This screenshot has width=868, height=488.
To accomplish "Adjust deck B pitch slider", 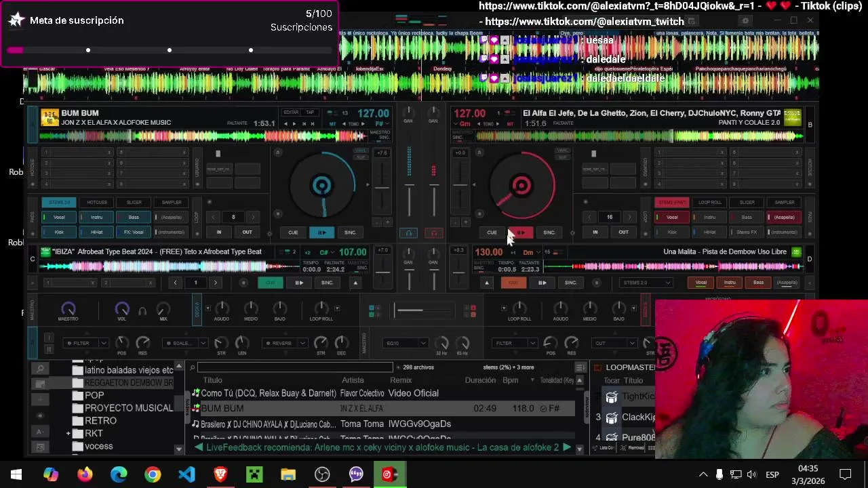I will (x=460, y=184).
